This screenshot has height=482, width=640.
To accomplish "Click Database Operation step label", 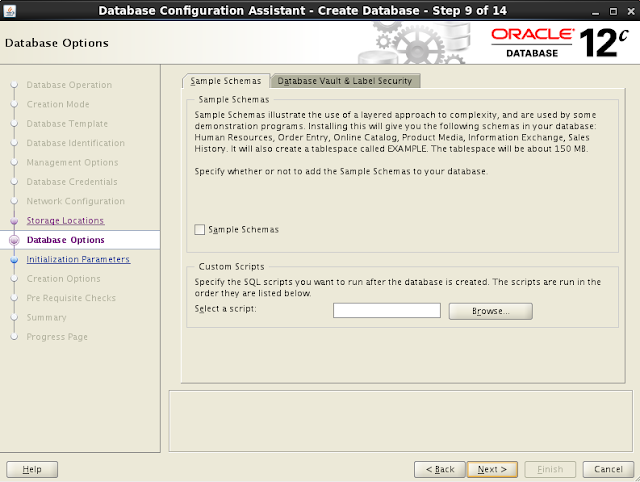I will tap(69, 85).
